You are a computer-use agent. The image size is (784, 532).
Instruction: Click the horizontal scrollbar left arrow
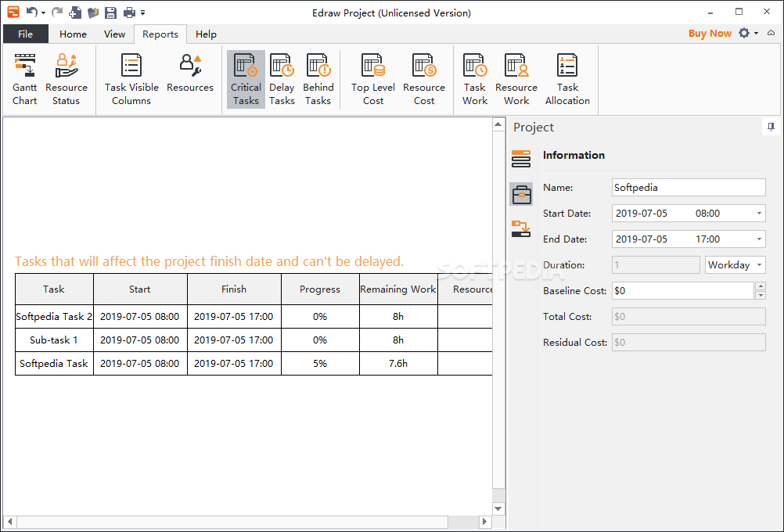(x=10, y=522)
